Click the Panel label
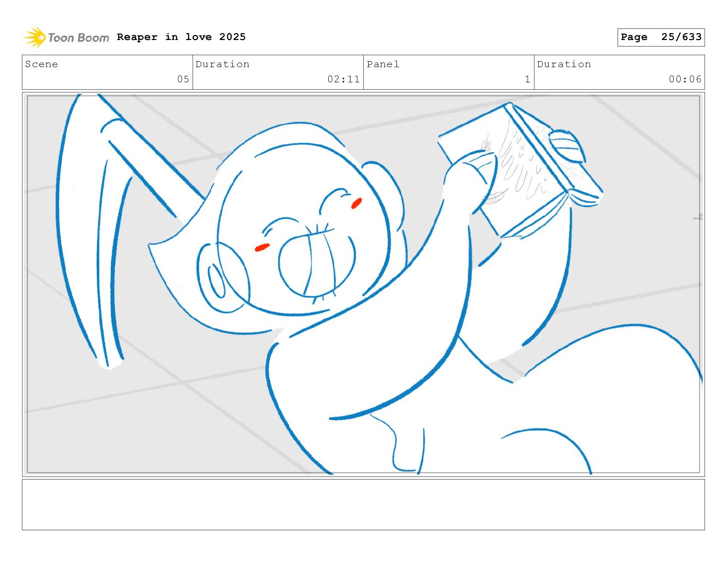The width and height of the screenshot is (728, 563). pyautogui.click(x=383, y=64)
